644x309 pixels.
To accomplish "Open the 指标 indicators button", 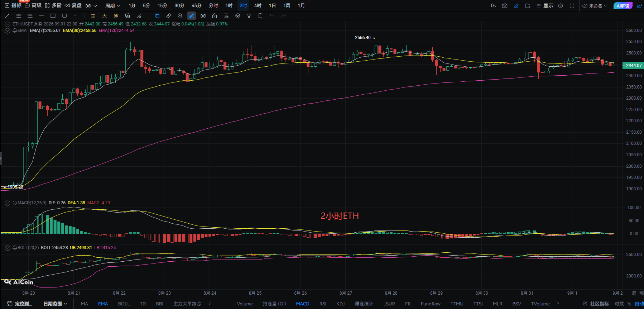I will click(x=13, y=6).
